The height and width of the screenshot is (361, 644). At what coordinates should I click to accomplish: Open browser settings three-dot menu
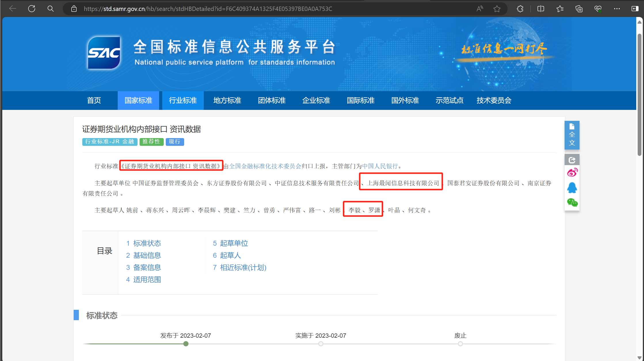tap(617, 9)
